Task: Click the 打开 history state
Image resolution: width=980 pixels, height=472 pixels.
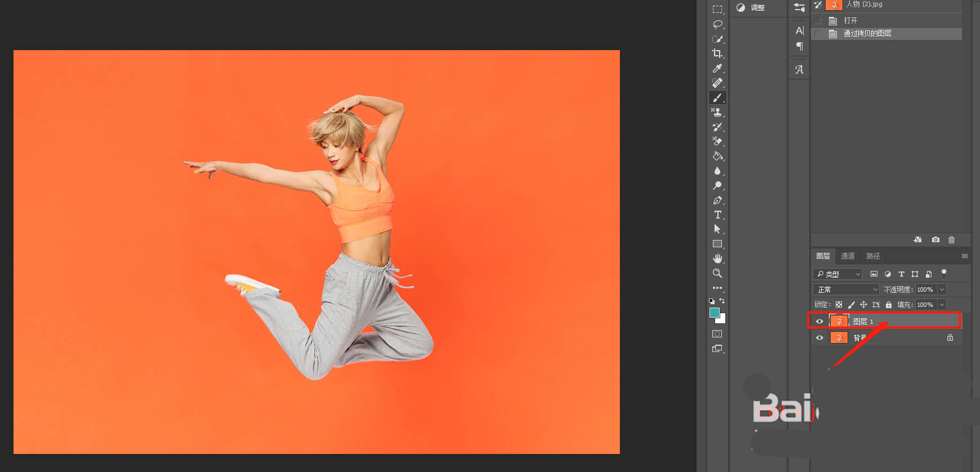Action: [x=850, y=21]
